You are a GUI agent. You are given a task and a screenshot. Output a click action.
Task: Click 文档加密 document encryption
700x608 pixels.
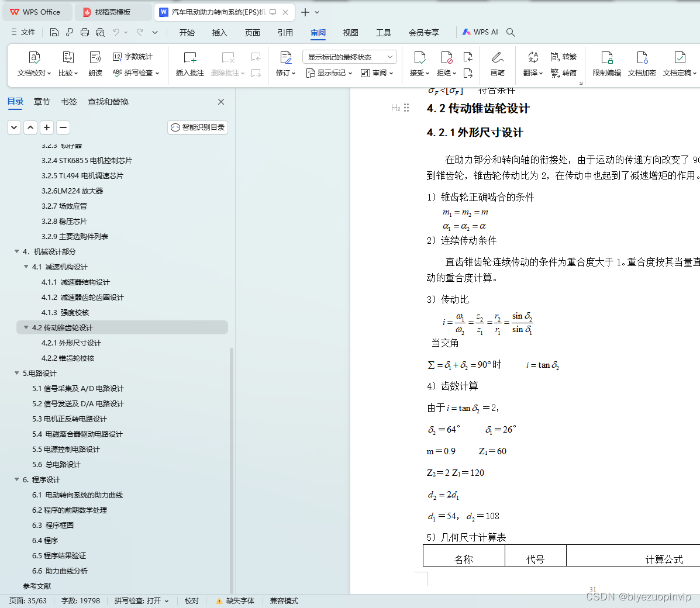642,63
